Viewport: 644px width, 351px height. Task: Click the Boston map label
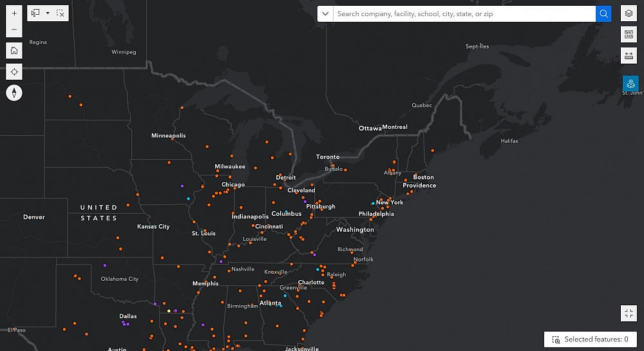coord(424,177)
